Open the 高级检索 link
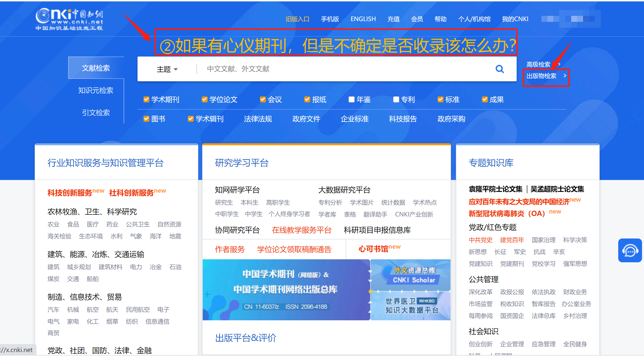 pos(538,64)
